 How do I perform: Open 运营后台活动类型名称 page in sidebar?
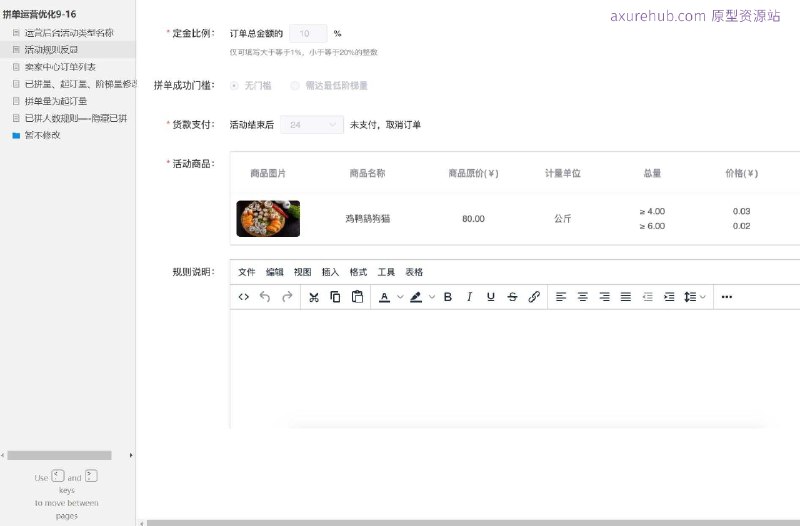click(x=69, y=33)
